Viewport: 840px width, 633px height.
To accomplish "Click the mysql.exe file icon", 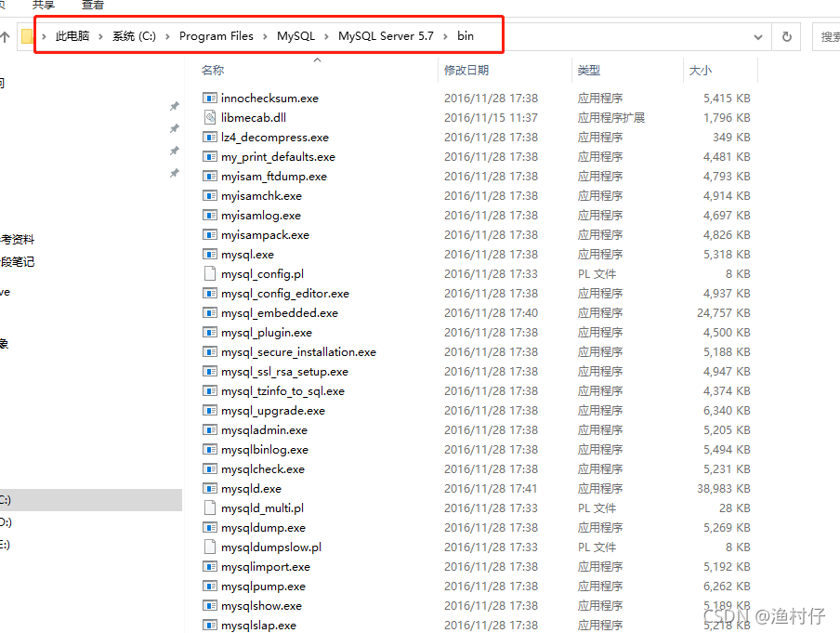I will pos(209,254).
